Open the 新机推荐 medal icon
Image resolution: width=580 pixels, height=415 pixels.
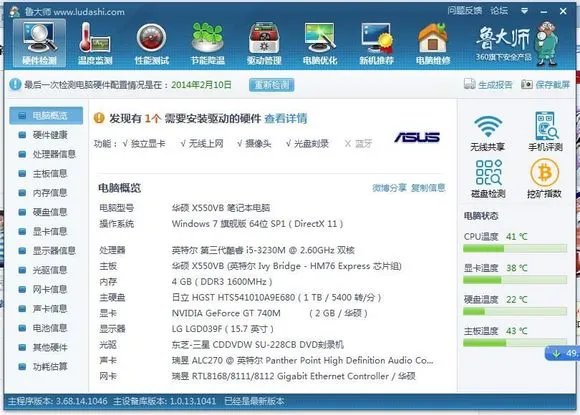point(377,43)
